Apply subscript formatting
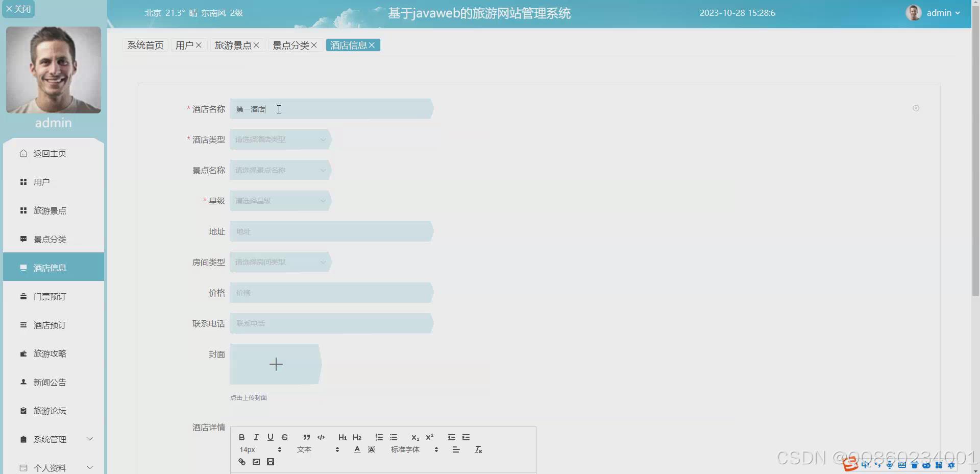Screen dimensions: 980x474 click(415, 437)
